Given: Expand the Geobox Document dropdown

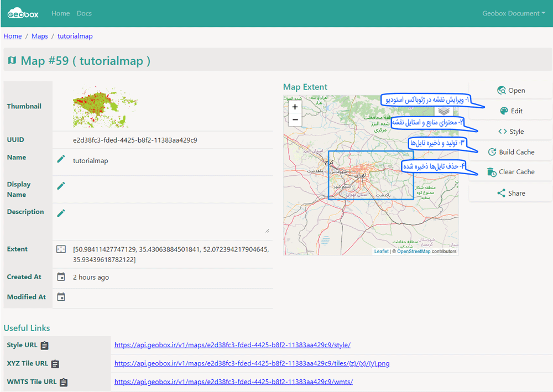Looking at the screenshot, I should point(514,13).
